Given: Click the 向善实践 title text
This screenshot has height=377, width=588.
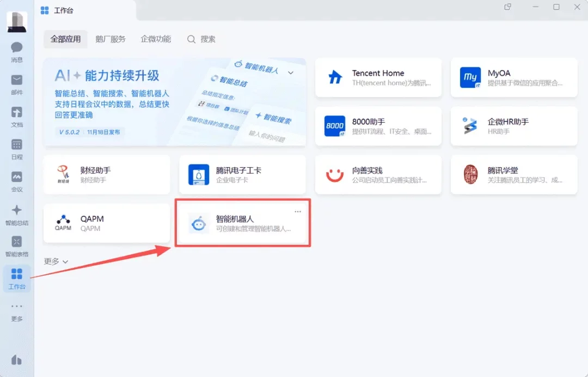Looking at the screenshot, I should point(367,171).
